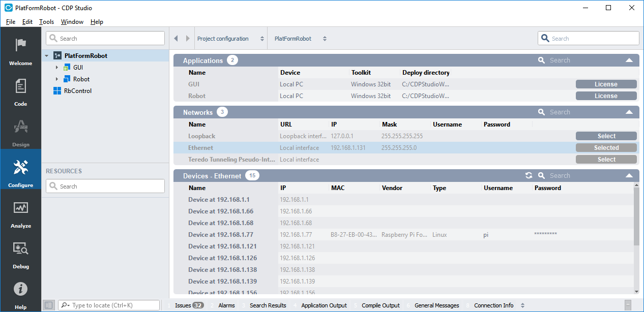The height and width of the screenshot is (312, 644).
Task: Select the Loopback network
Action: 606,136
